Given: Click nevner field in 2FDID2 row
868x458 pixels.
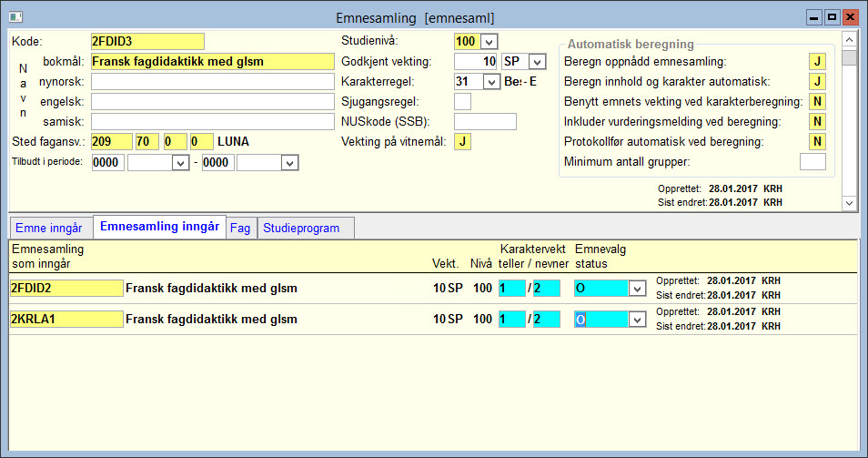Looking at the screenshot, I should coord(547,289).
